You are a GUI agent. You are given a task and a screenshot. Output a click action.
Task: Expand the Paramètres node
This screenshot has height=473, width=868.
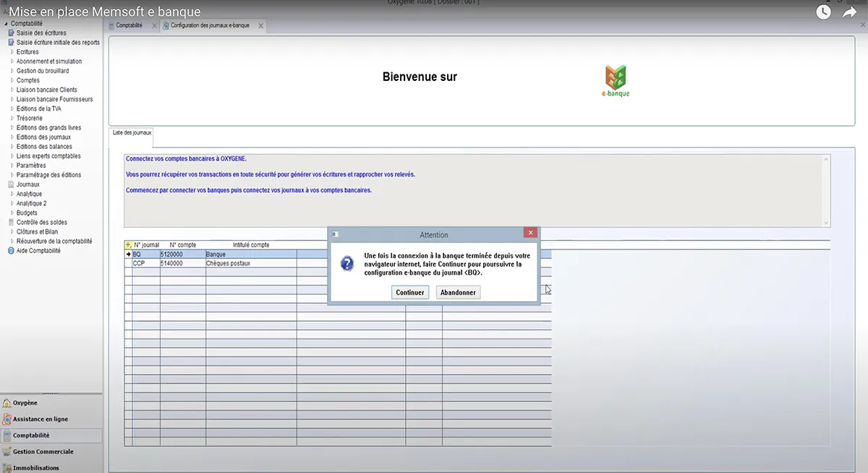pyautogui.click(x=12, y=166)
